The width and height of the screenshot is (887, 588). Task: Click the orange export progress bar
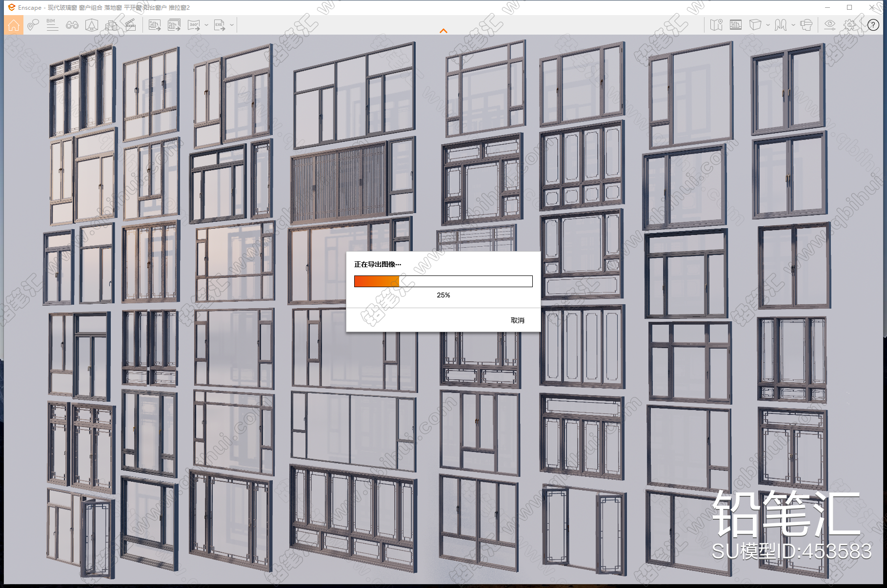pos(443,281)
